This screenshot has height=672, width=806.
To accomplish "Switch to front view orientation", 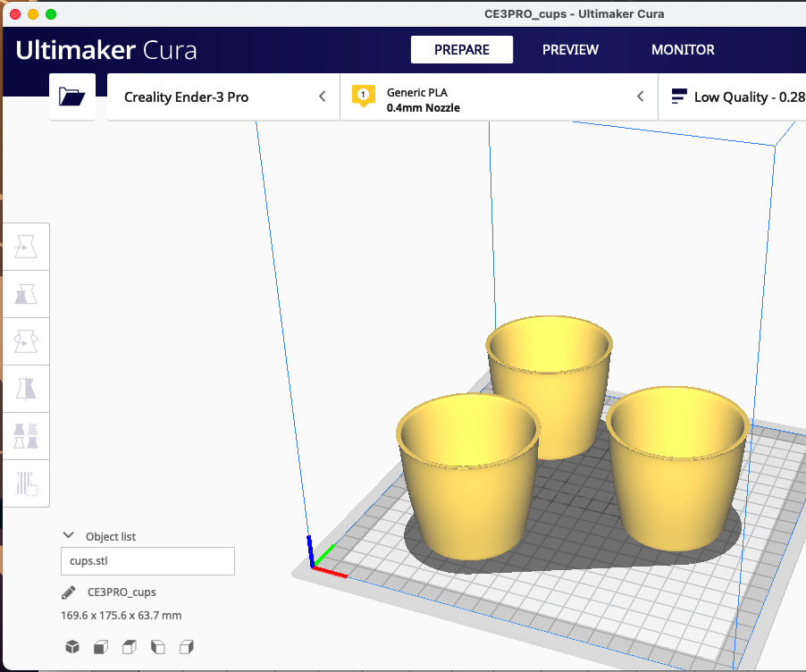I will point(100,646).
